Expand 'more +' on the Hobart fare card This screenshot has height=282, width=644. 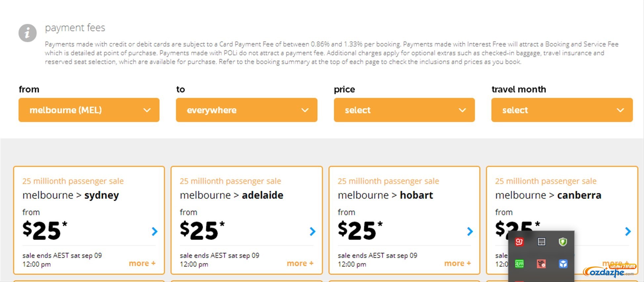point(457,264)
